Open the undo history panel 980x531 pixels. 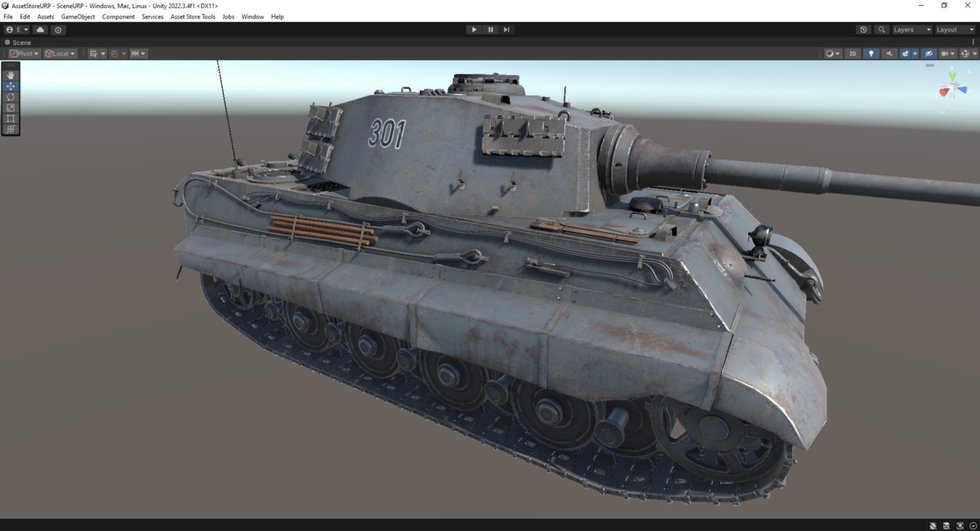pos(863,29)
